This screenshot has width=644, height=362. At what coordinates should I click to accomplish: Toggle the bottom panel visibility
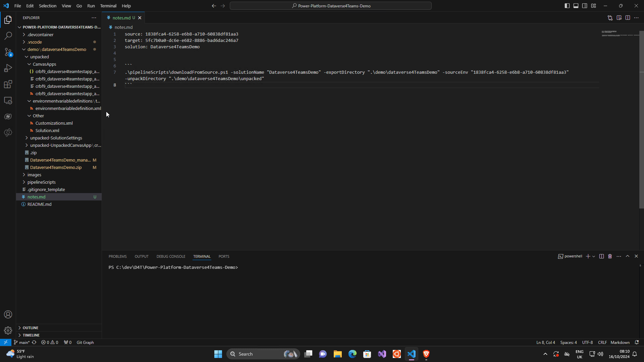pos(576,6)
